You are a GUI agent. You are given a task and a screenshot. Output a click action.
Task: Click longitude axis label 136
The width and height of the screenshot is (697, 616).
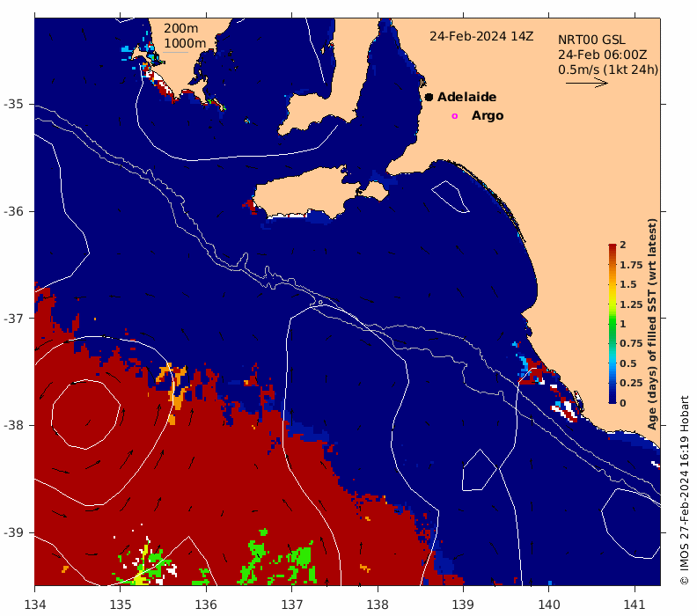(x=206, y=605)
